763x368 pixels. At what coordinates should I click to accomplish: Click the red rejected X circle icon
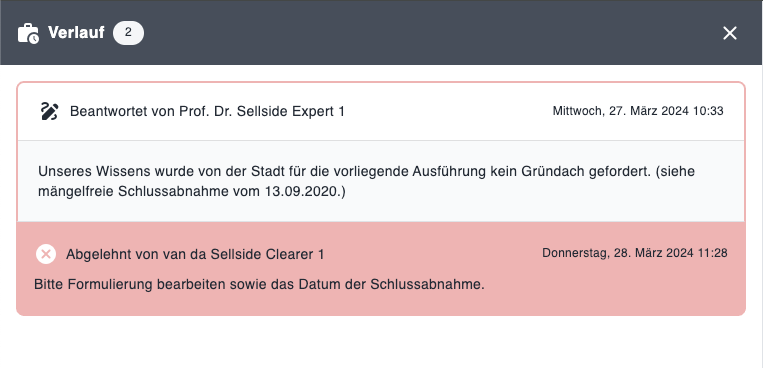[x=46, y=254]
